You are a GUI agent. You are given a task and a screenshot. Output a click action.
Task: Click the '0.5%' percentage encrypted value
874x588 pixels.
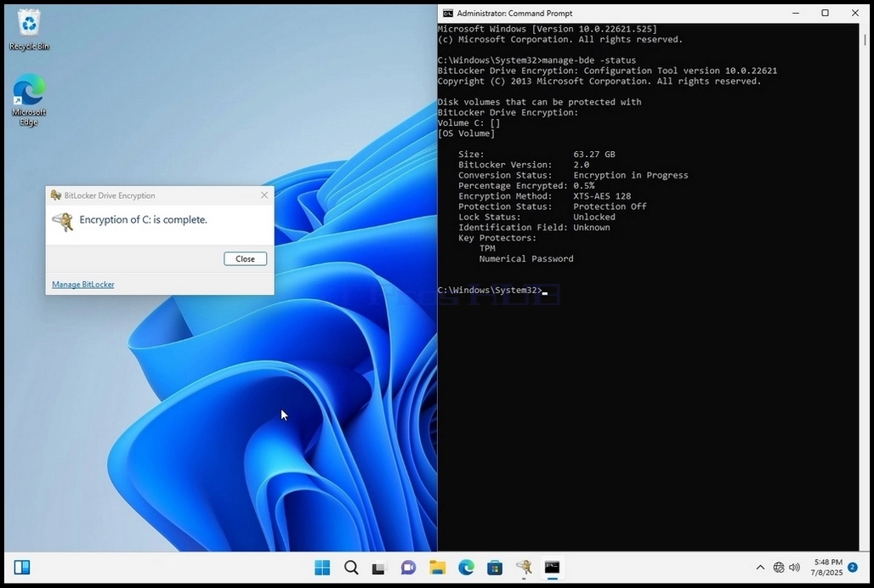(583, 186)
